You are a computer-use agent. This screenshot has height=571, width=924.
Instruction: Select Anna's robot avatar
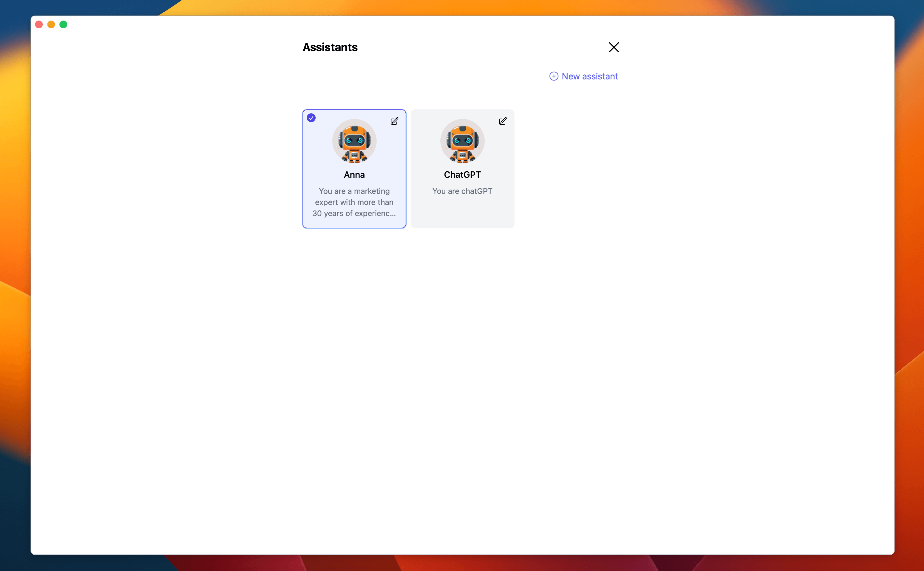click(x=354, y=141)
